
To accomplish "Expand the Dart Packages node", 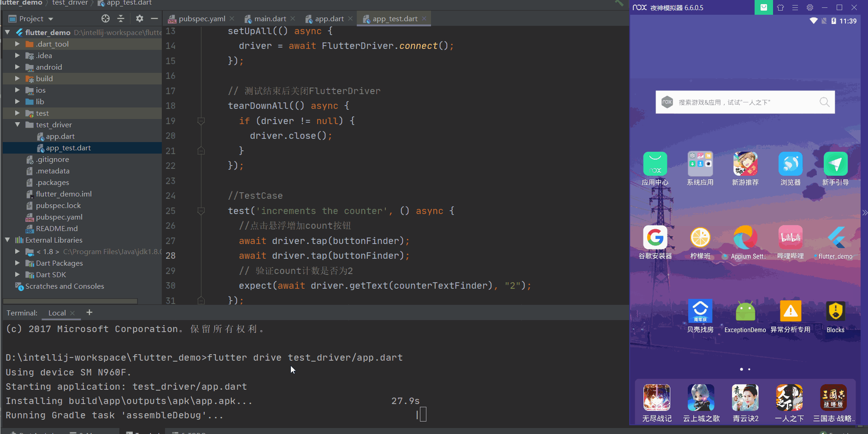I will click(17, 263).
